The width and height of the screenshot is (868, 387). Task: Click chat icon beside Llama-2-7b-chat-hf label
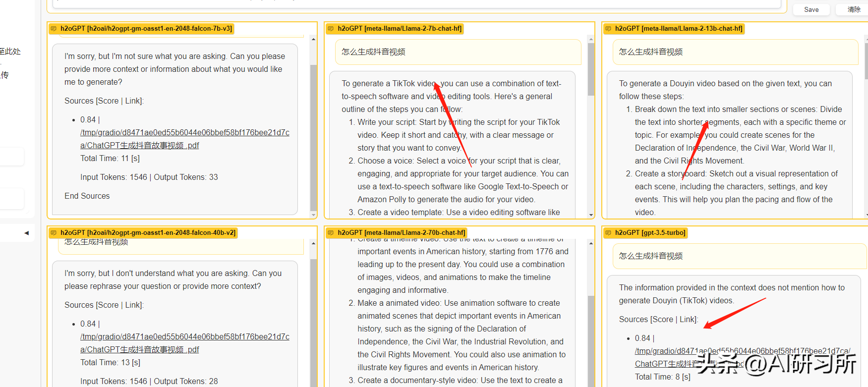click(x=331, y=29)
